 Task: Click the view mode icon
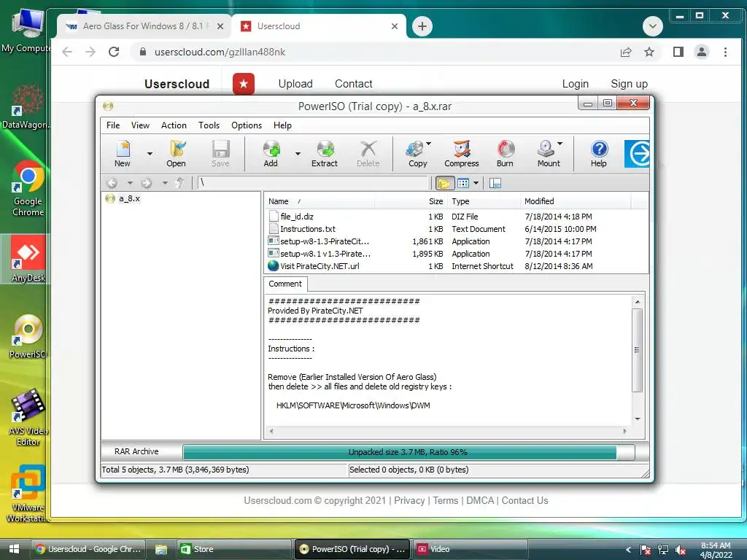point(463,183)
